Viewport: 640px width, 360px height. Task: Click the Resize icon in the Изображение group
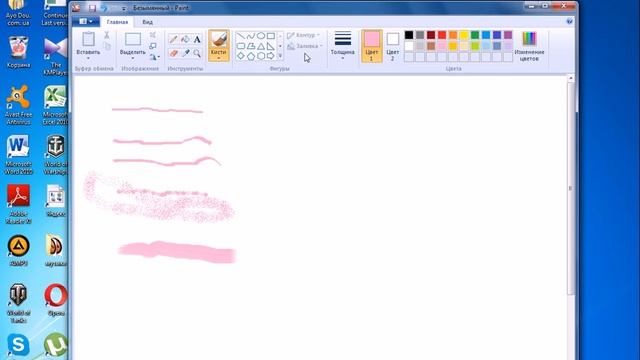(x=153, y=46)
